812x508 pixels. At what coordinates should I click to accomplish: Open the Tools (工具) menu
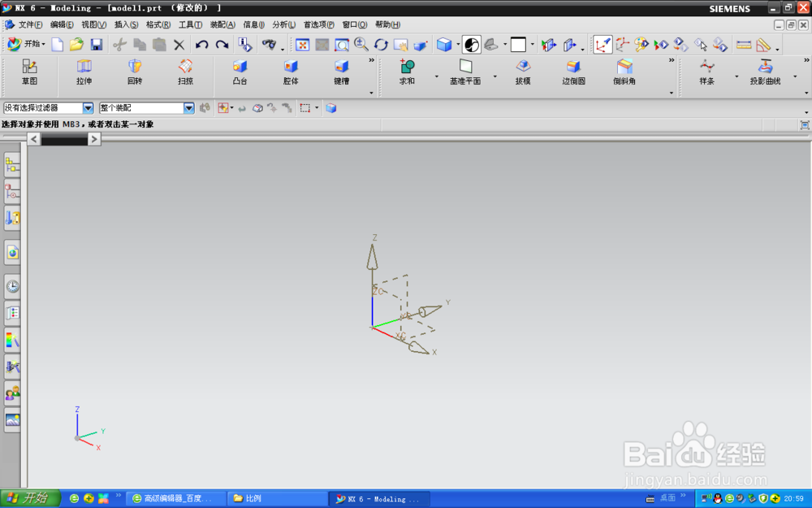pos(190,24)
